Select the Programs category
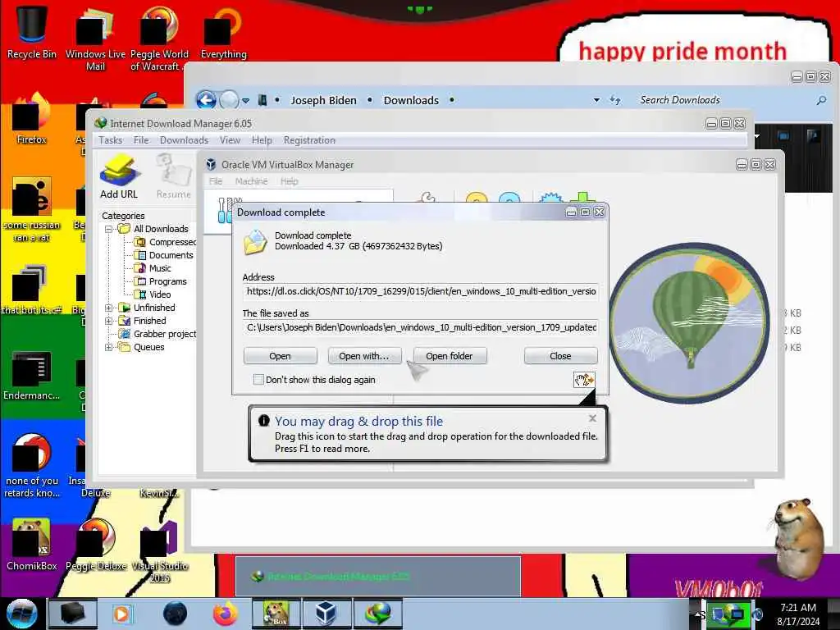Screen dimensions: 840x630 tap(160, 281)
